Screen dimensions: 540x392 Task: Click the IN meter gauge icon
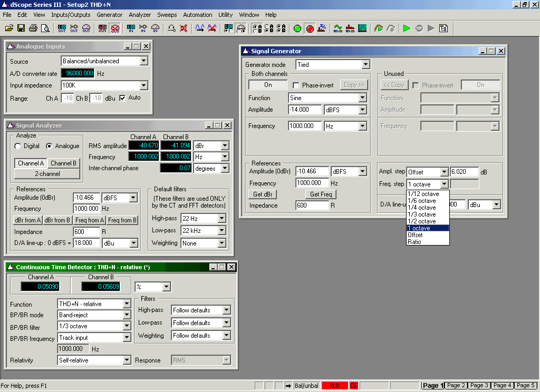(x=156, y=28)
